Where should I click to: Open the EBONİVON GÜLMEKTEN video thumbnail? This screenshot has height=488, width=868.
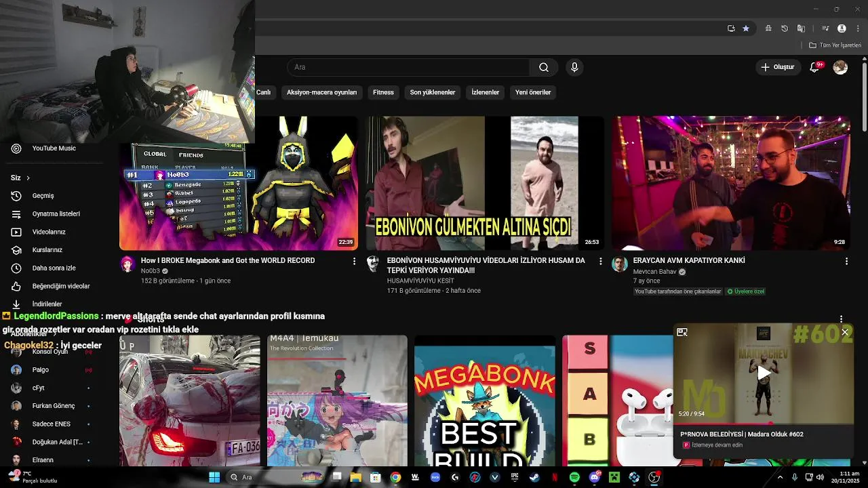coord(485,183)
